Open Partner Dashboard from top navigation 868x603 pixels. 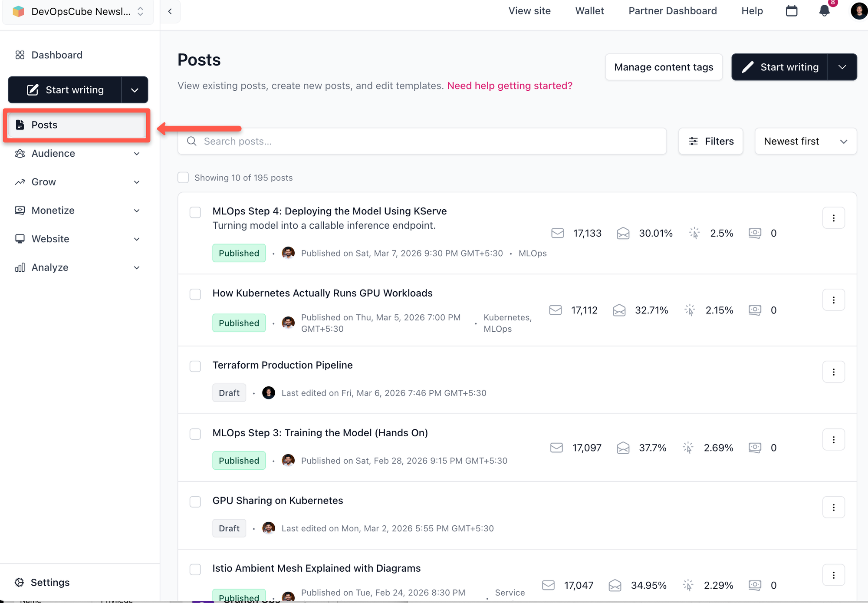pos(672,11)
